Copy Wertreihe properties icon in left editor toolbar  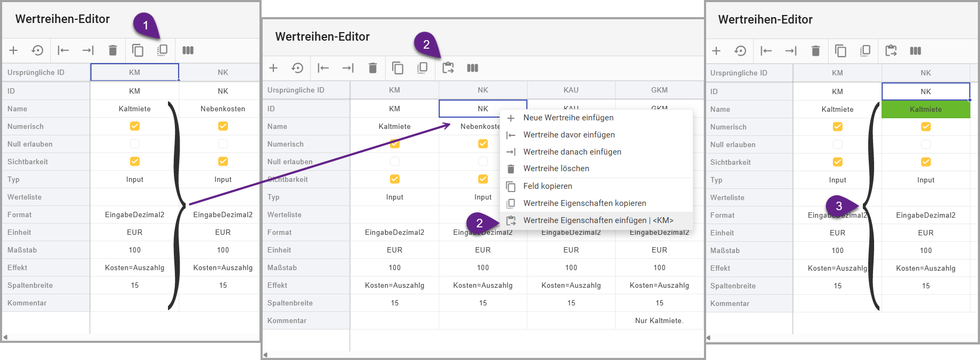point(162,50)
